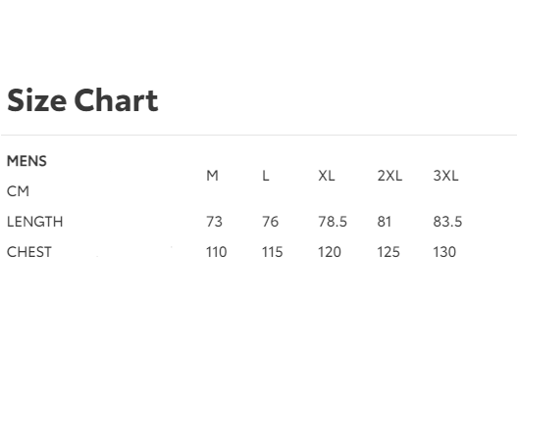This screenshot has height=447, width=556.
Task: Click chest value 130 for 3XL
Action: pos(444,252)
